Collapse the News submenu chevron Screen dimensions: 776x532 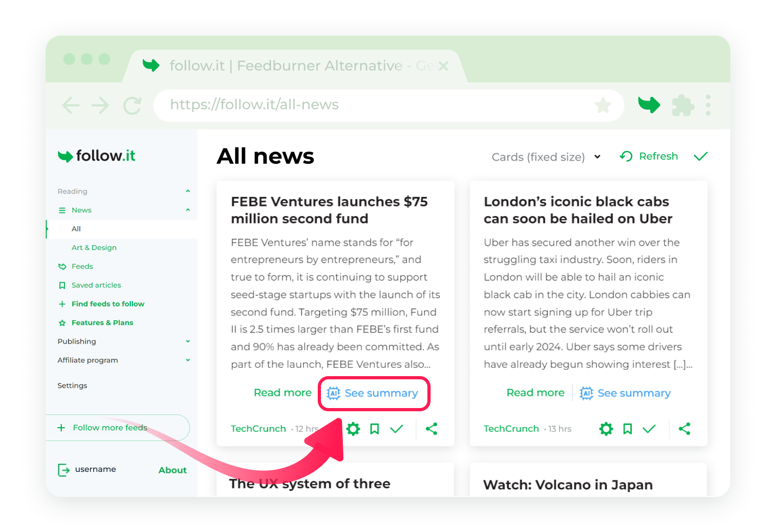[x=188, y=210]
